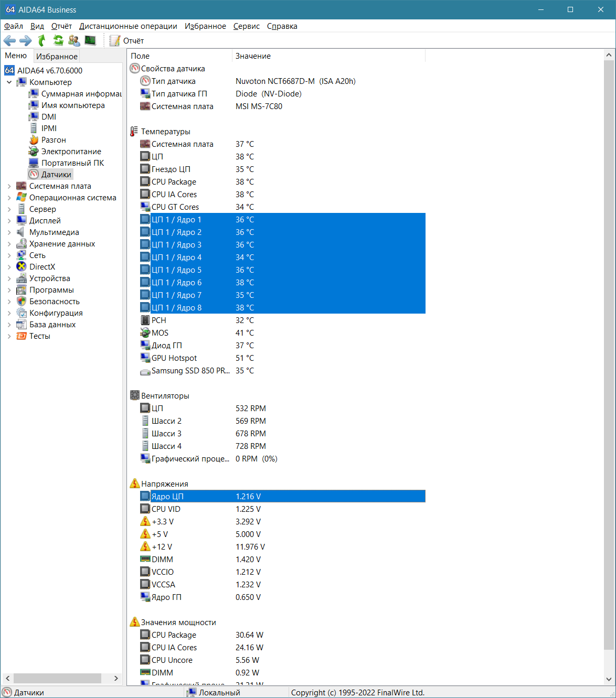Expand the Хранение данных tree node
The image size is (616, 698).
(9, 244)
